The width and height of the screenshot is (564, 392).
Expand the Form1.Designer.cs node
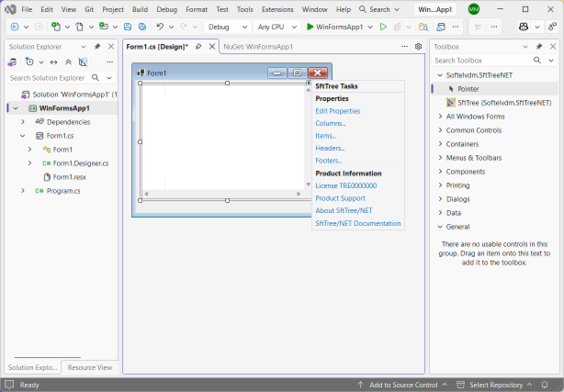click(30, 163)
